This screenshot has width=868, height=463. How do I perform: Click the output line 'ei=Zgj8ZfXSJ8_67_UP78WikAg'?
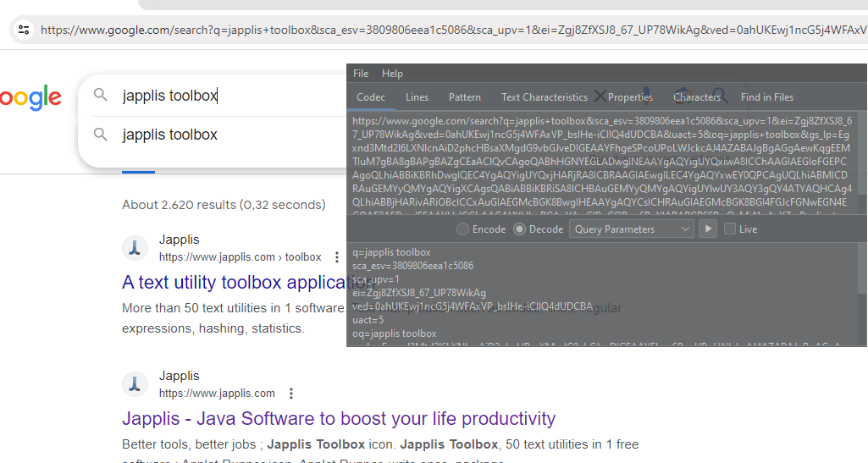pyautogui.click(x=419, y=293)
